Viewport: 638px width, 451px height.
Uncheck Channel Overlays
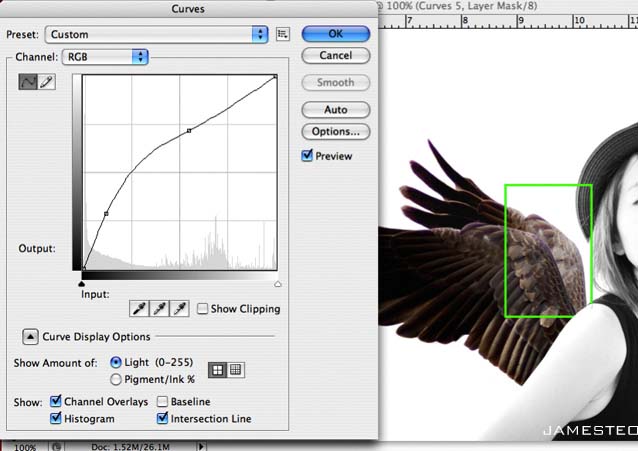(x=56, y=401)
